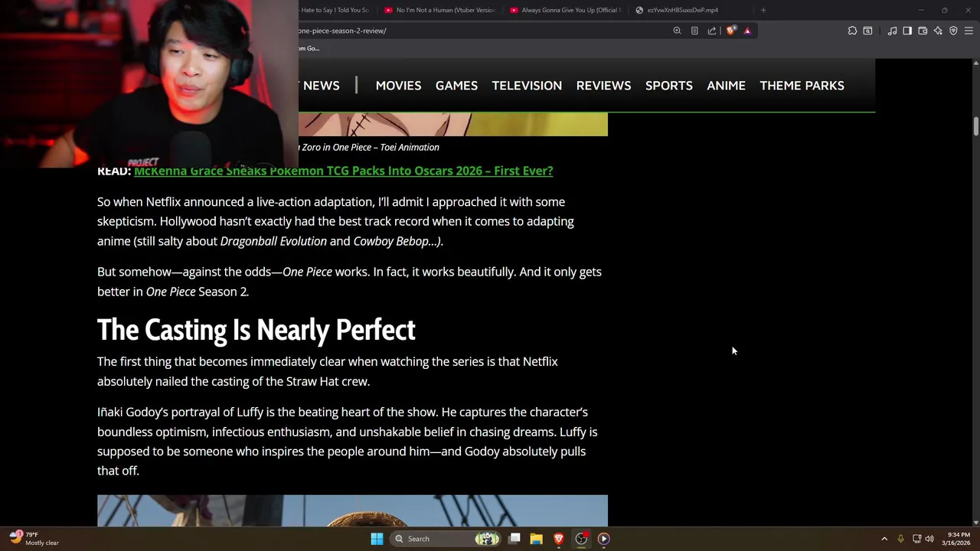This screenshot has width=980, height=551.
Task: Switch to 'Always Gonna Give You Up' tab
Action: tap(565, 10)
